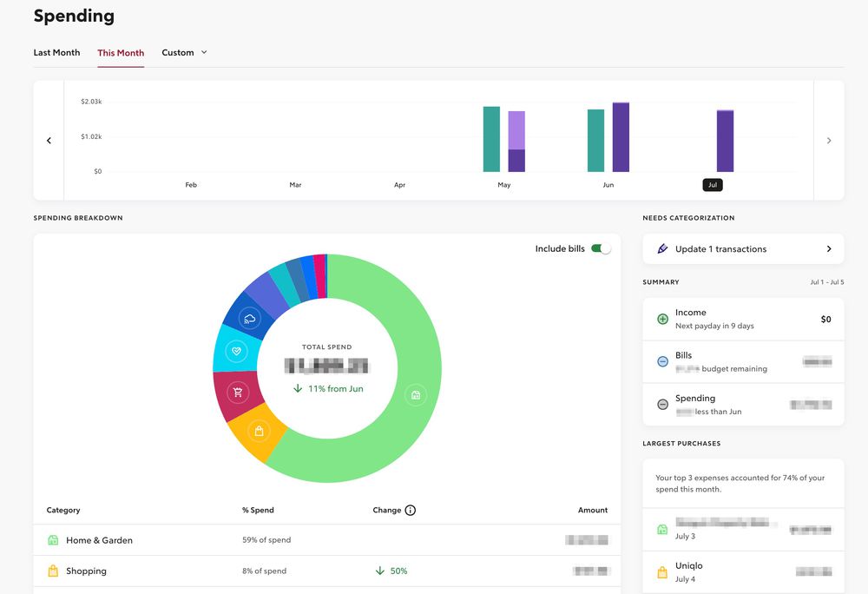Open the July 3 largest purchase

(744, 529)
